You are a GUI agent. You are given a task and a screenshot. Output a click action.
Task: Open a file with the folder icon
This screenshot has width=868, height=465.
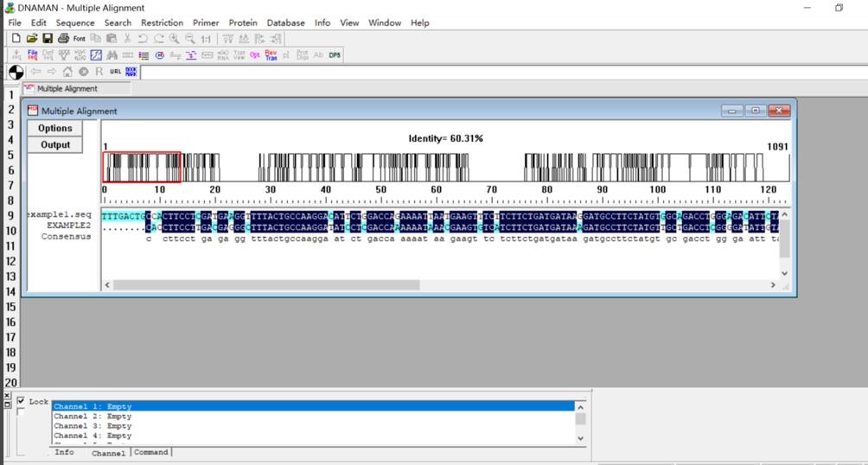point(32,39)
